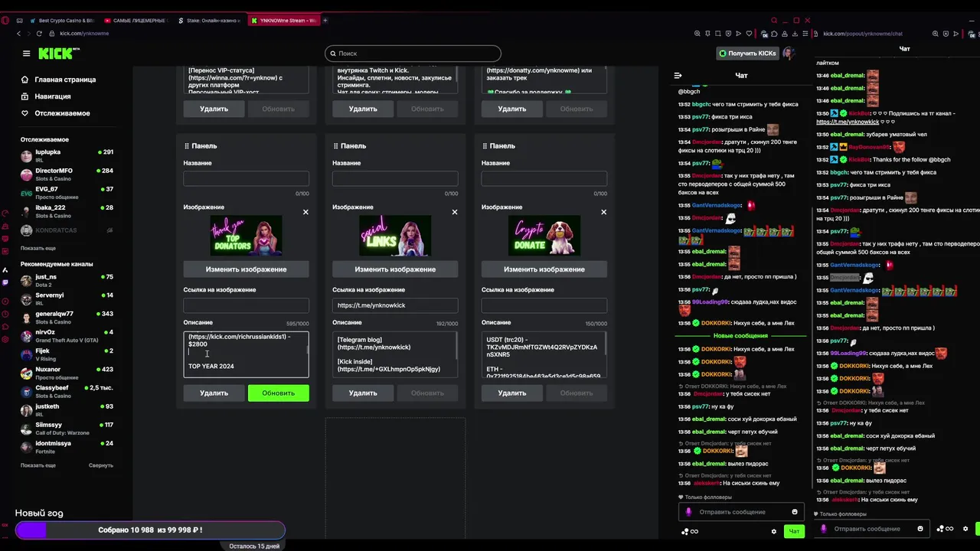
Task: Delete the Social Links panel
Action: pos(363,393)
